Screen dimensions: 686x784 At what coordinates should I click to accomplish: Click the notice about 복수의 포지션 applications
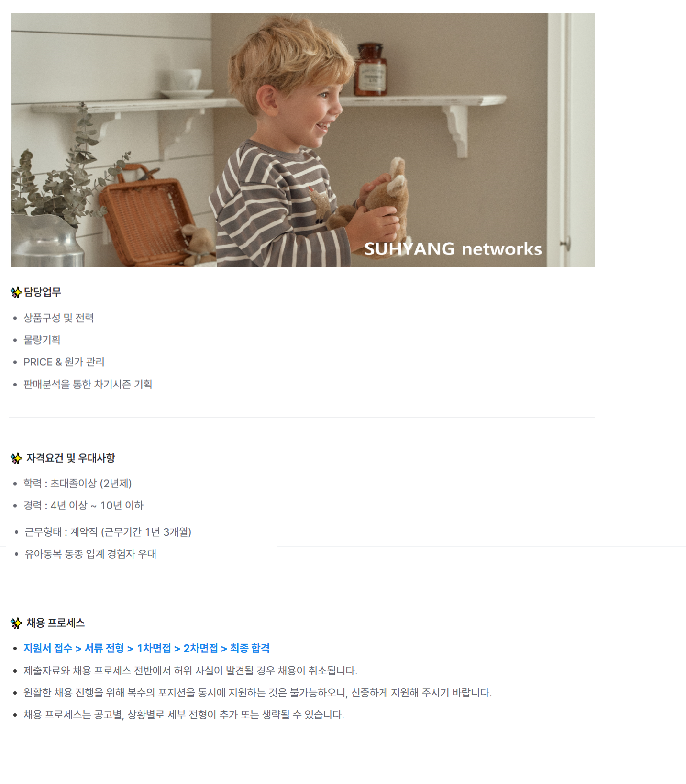258,693
